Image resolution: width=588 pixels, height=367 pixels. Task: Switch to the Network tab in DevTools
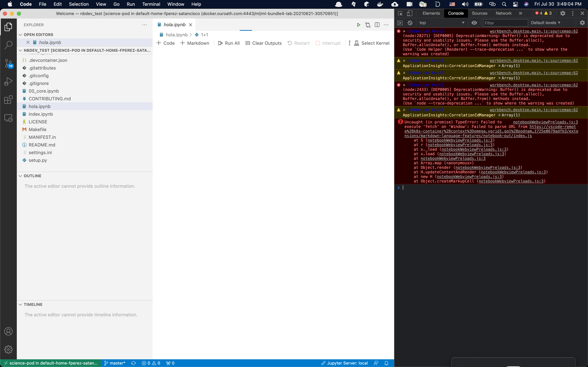click(x=503, y=13)
